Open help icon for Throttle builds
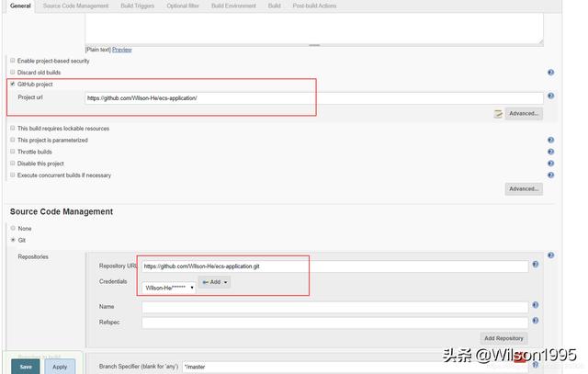This screenshot has height=374, width=588. pyautogui.click(x=550, y=153)
